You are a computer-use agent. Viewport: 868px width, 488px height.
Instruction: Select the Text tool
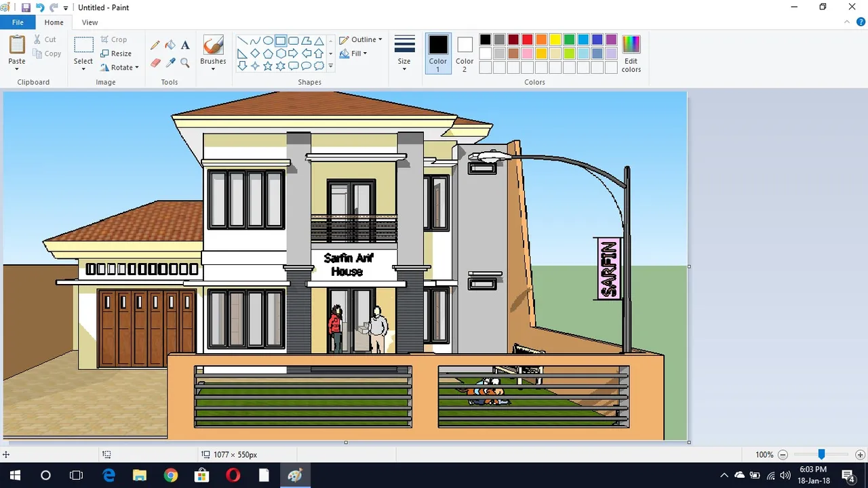coord(185,45)
